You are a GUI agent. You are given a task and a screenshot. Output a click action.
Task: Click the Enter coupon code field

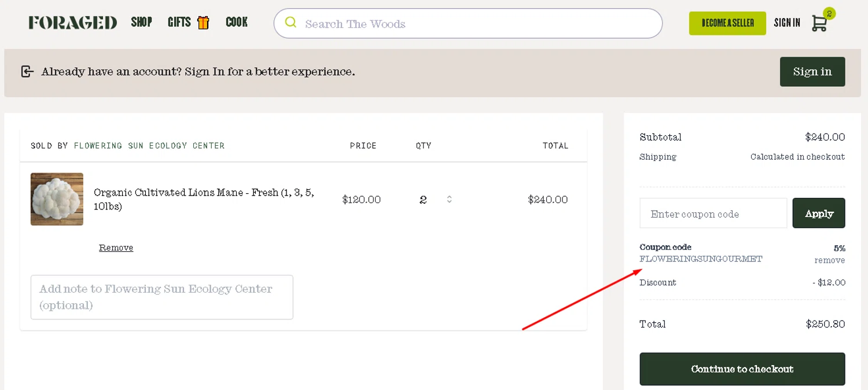713,213
